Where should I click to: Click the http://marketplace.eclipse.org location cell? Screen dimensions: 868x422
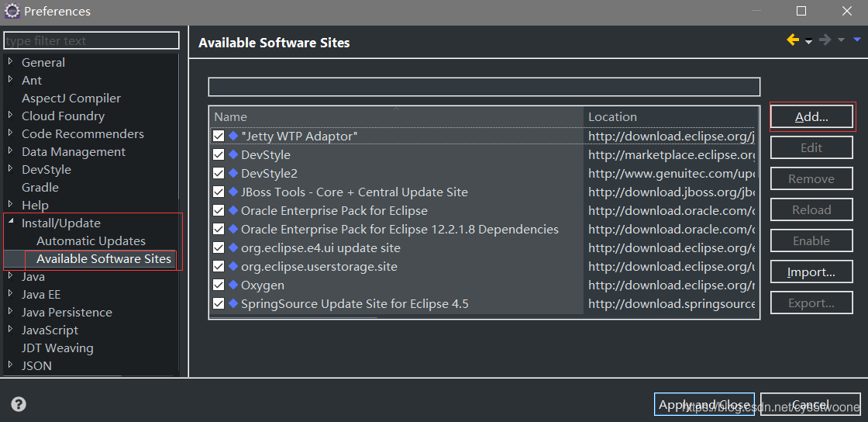tap(671, 154)
